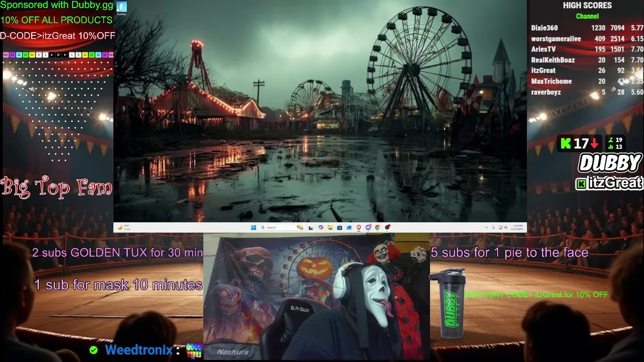Click the D-CODE>itzGreat 10%OFF text
The width and height of the screenshot is (644, 362).
pos(58,36)
